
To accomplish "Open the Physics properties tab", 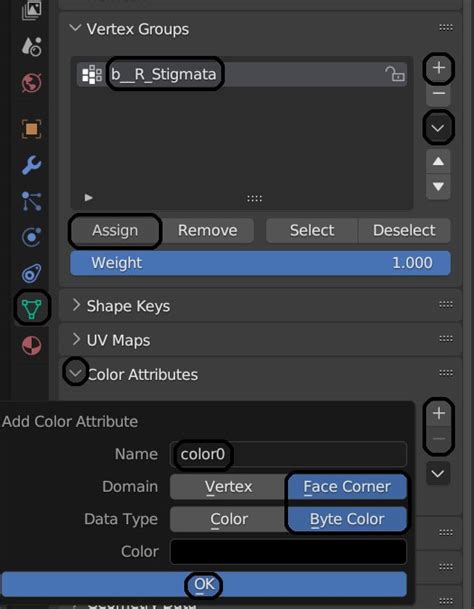I will point(31,237).
